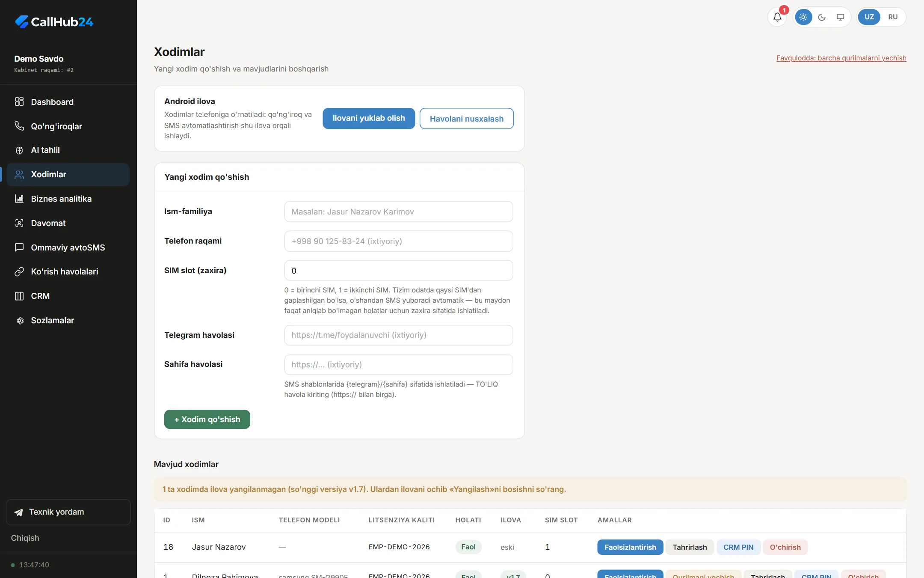Screen dimensions: 924x578
Task: Click the TELEFON MODELI column header
Action: (309, 520)
